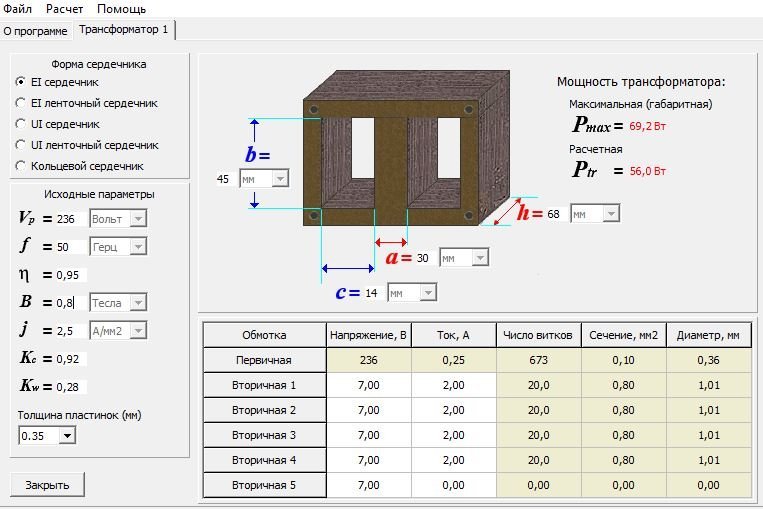
Task: Select the Вторичная 5 row header
Action: click(264, 485)
